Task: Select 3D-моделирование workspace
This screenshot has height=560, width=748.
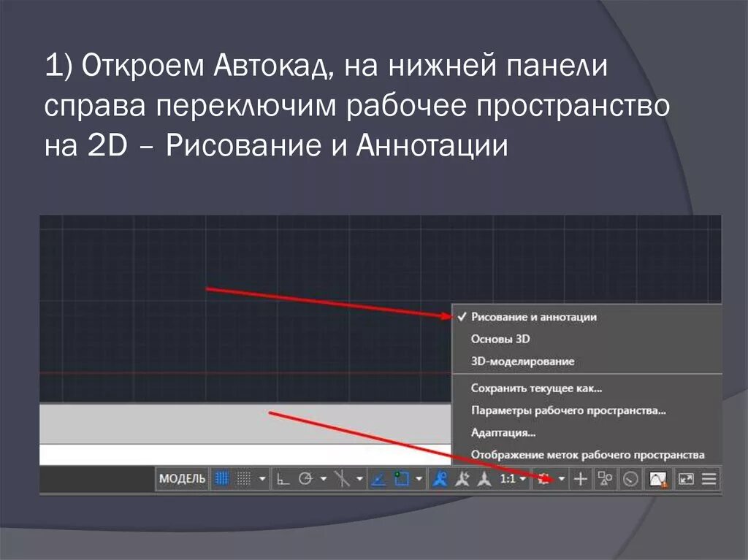Action: [587, 361]
